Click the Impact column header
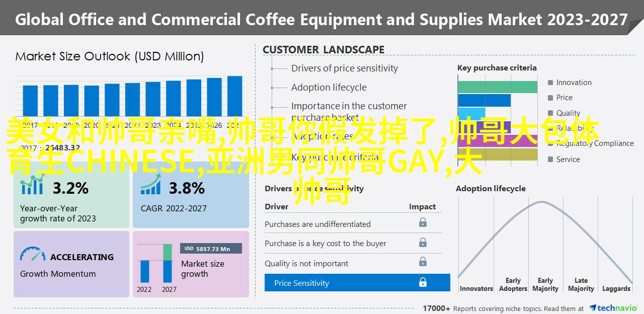 tap(422, 207)
